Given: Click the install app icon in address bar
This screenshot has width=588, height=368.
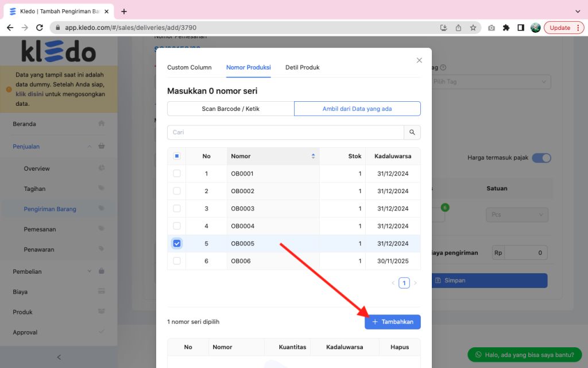Looking at the screenshot, I should (x=444, y=28).
